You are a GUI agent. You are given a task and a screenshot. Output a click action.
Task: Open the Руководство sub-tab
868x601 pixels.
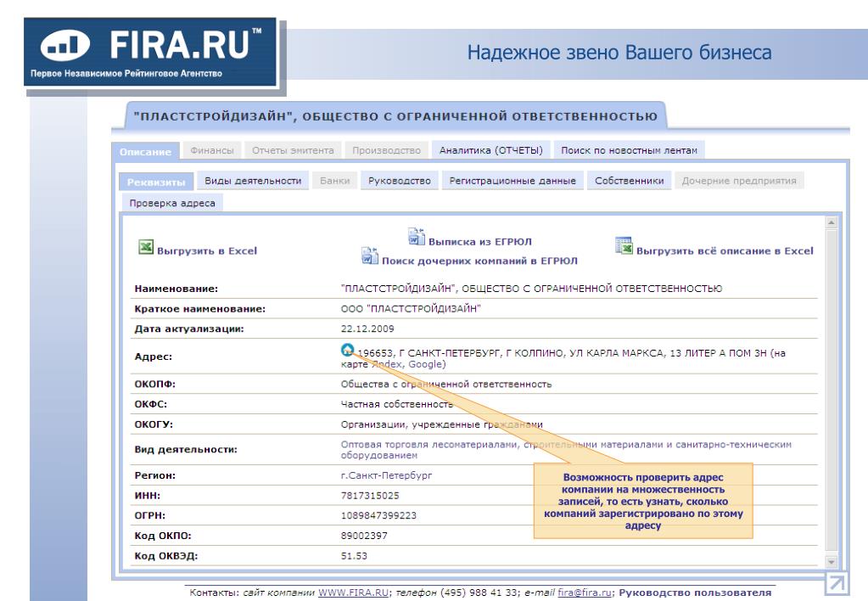[x=399, y=181]
